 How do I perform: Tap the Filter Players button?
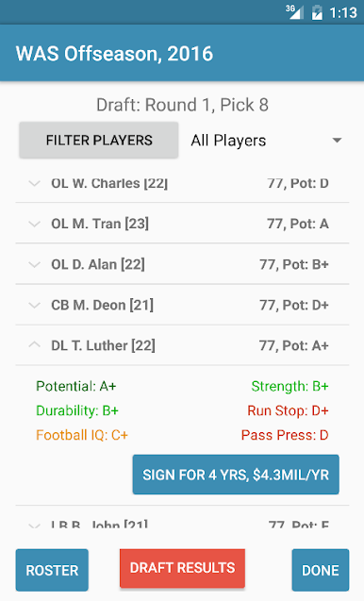[99, 140]
